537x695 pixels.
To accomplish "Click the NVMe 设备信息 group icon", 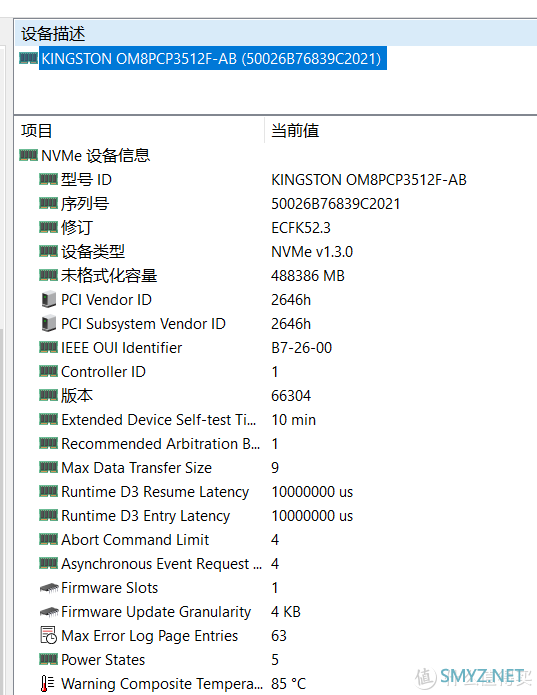I will (28, 155).
